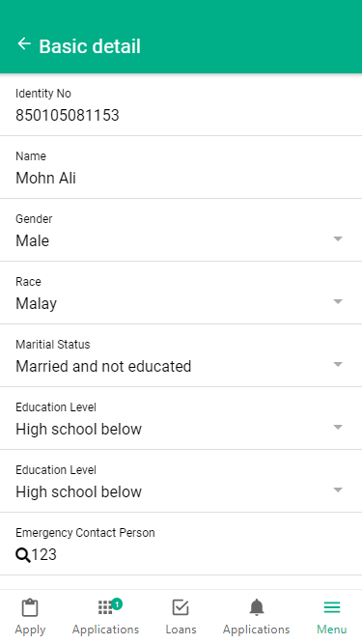Image resolution: width=362 pixels, height=644 pixels.
Task: Click the magnifier icon in Emergency Contact Person
Action: (x=23, y=555)
